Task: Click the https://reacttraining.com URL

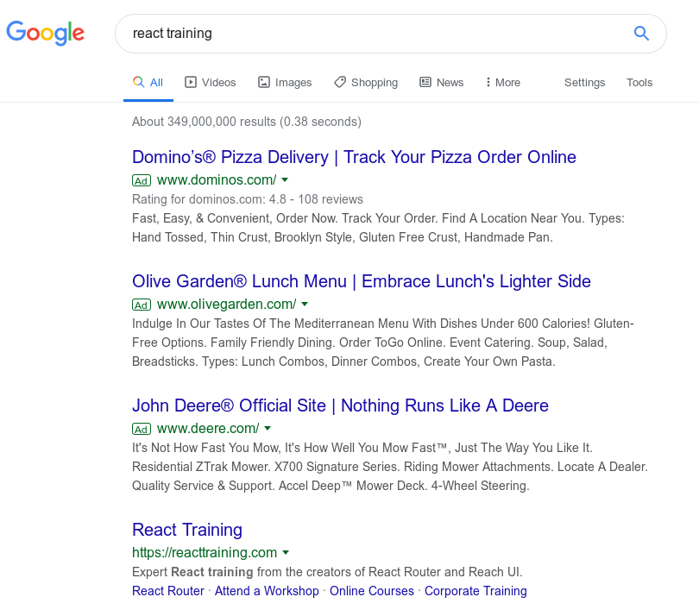Action: [205, 553]
